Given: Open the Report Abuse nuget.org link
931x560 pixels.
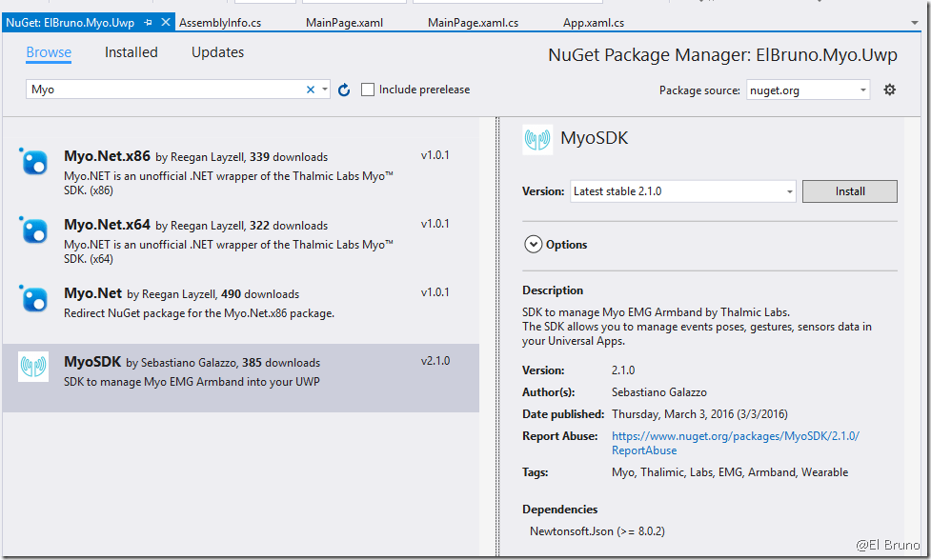Looking at the screenshot, I should coord(735,436).
